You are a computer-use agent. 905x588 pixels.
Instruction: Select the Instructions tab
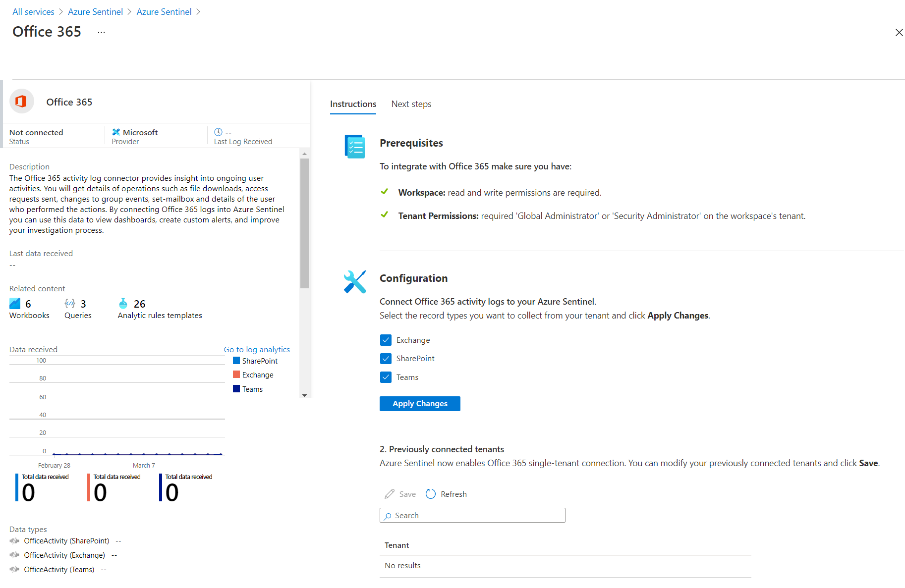click(353, 104)
